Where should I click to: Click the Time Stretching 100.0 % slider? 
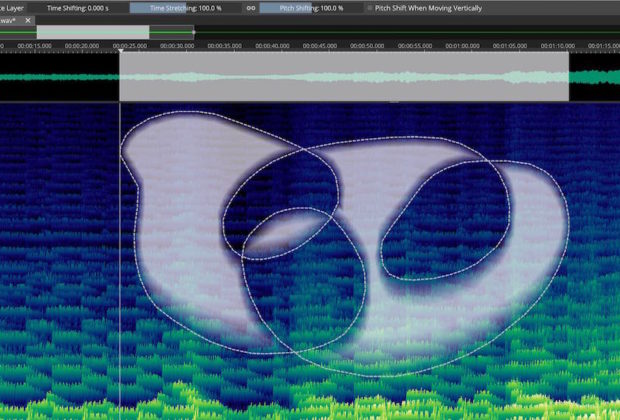click(186, 8)
